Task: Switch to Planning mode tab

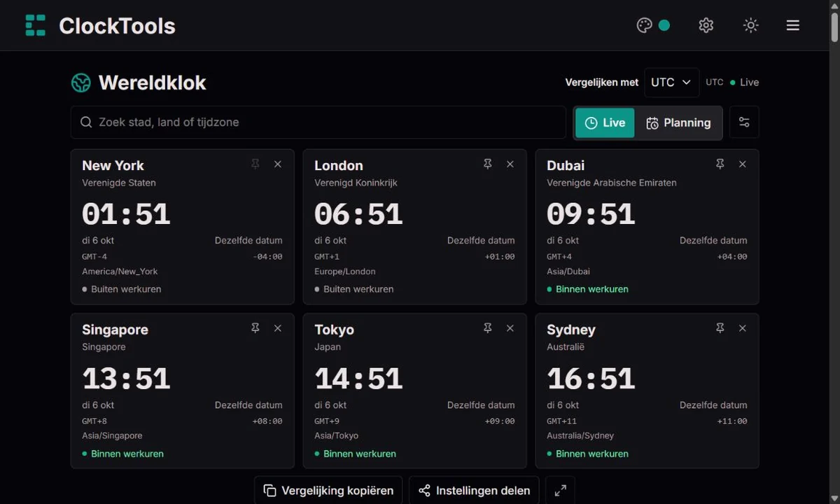Action: (x=678, y=123)
